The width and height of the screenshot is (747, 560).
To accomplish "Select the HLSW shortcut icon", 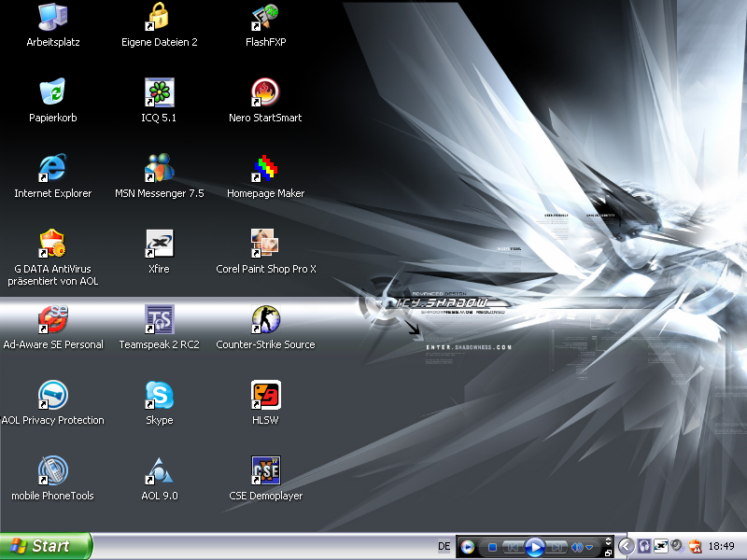I will [265, 395].
